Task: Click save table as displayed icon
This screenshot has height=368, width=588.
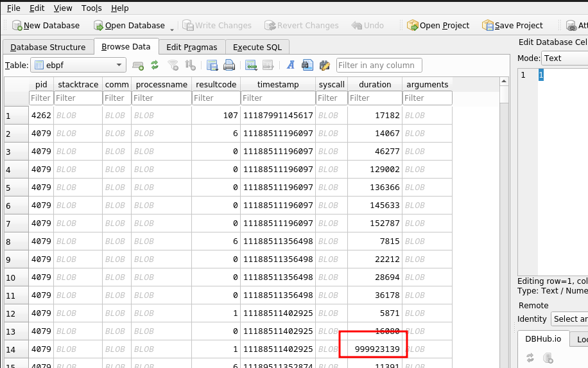Action: (212, 65)
